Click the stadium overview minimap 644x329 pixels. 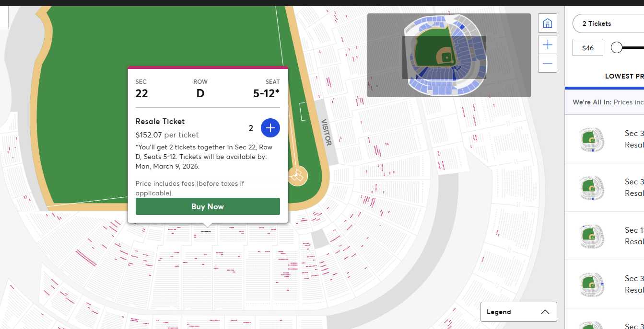pos(449,55)
